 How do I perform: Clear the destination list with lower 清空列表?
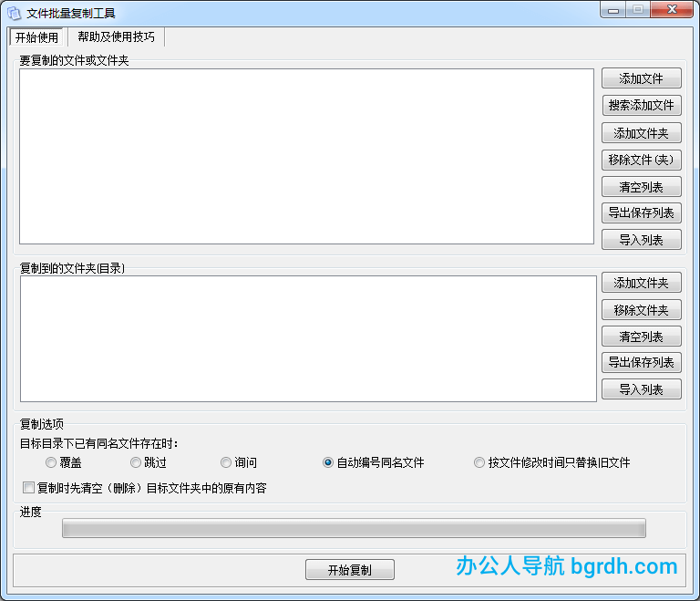pyautogui.click(x=641, y=336)
